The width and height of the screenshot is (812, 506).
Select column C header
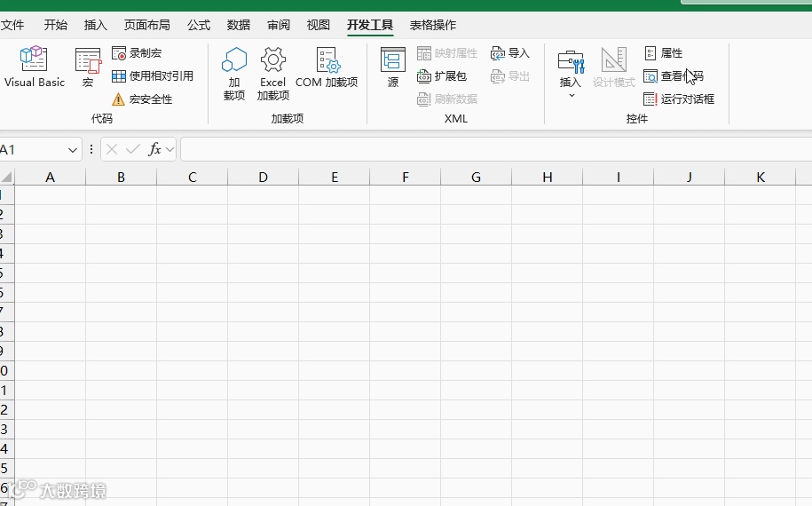pyautogui.click(x=192, y=178)
